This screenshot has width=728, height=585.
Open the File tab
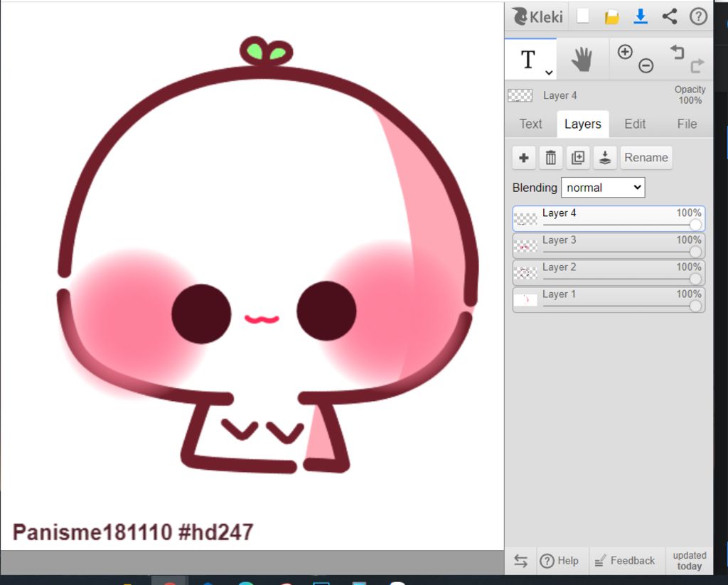pyautogui.click(x=687, y=124)
